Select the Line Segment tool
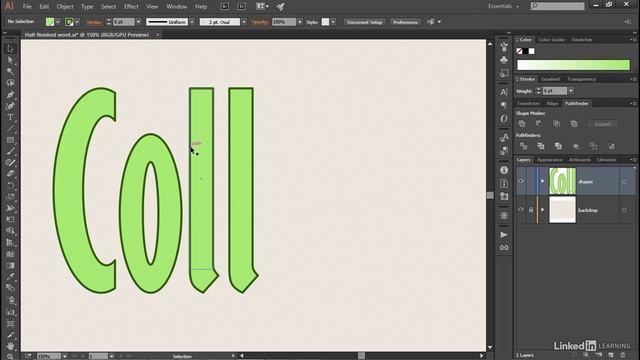 pos(10,129)
